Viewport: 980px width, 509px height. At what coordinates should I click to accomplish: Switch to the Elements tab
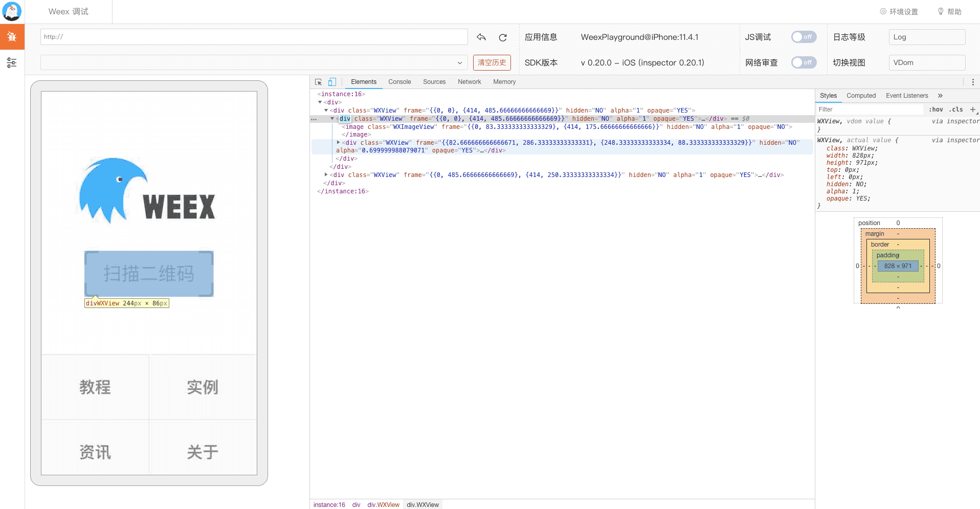(x=364, y=82)
